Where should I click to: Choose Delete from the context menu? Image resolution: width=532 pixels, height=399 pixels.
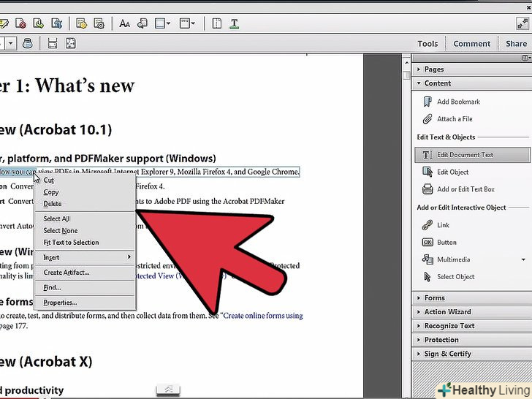click(x=85, y=204)
